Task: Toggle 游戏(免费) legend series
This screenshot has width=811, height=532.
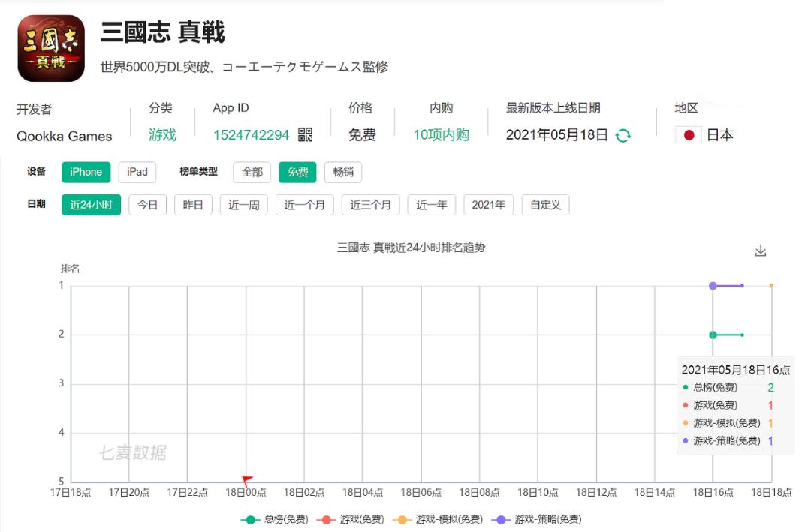Action: click(350, 519)
